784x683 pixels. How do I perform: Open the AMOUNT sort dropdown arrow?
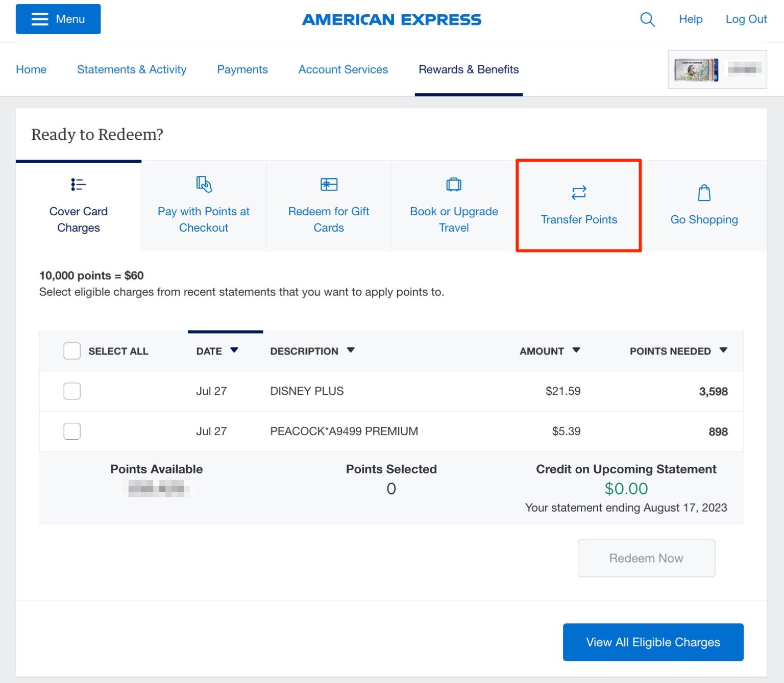click(576, 350)
